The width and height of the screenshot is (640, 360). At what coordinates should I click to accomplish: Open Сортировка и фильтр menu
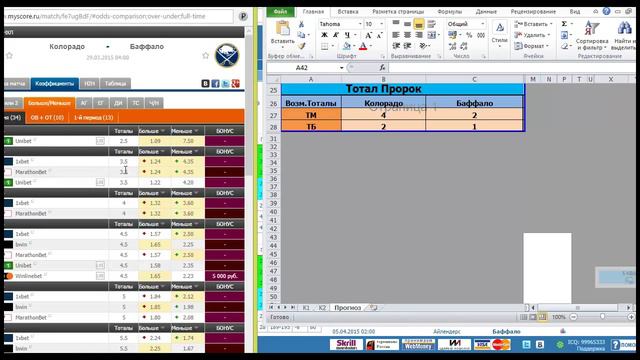click(592, 36)
